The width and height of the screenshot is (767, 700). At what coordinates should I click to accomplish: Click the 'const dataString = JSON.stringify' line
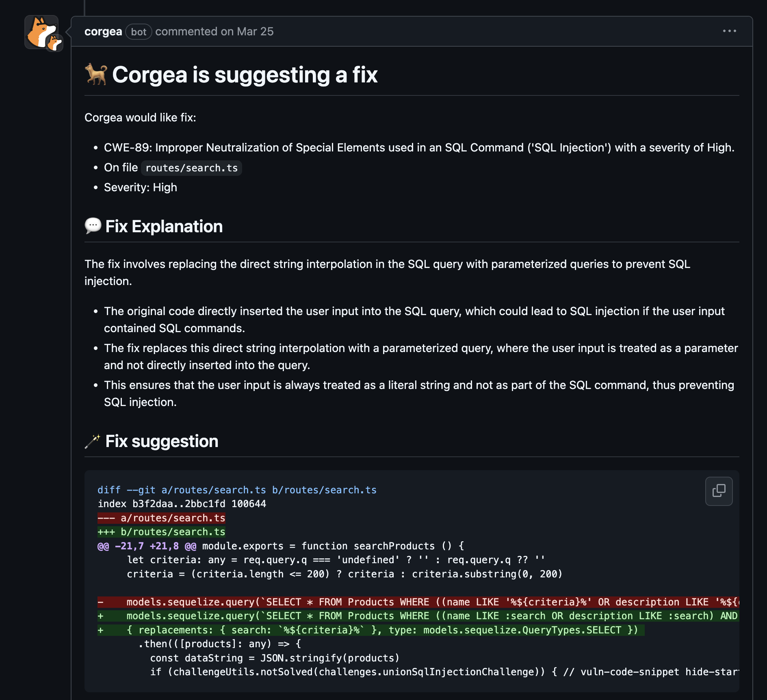tap(275, 658)
